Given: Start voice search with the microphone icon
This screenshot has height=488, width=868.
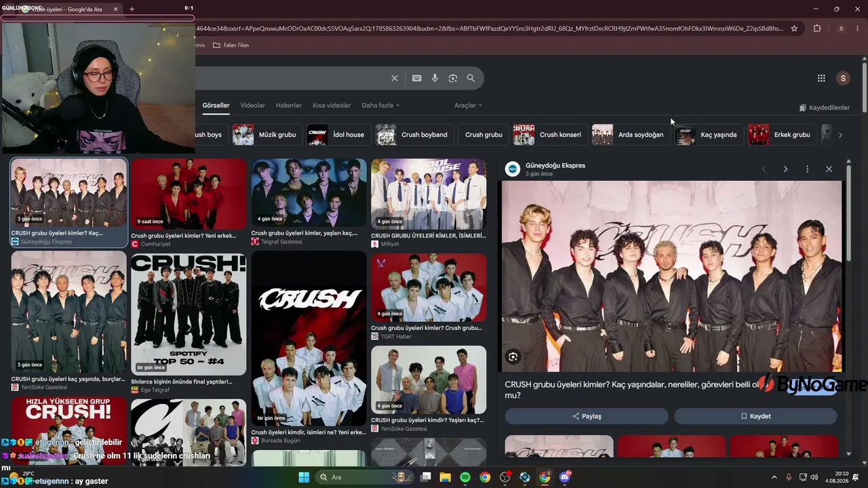Looking at the screenshot, I should 435,78.
